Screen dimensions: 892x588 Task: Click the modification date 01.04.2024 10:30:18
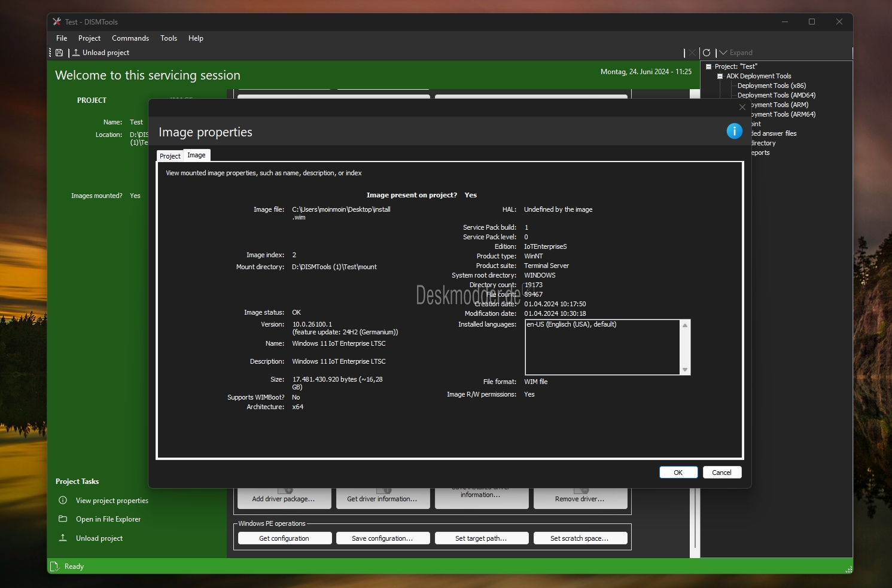555,313
